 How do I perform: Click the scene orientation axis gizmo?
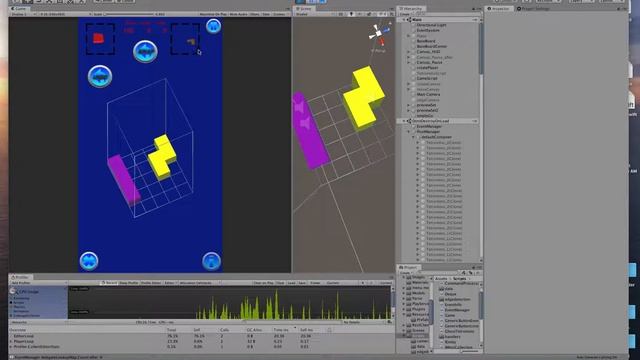379,34
